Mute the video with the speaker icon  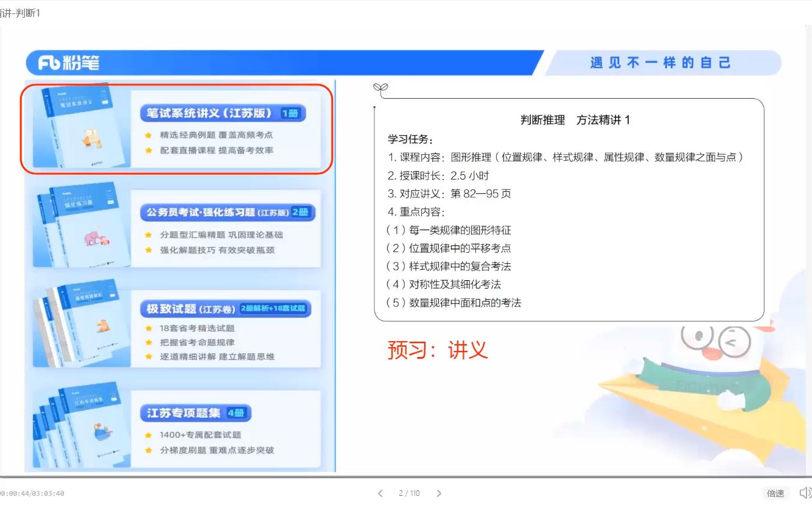pos(805,493)
